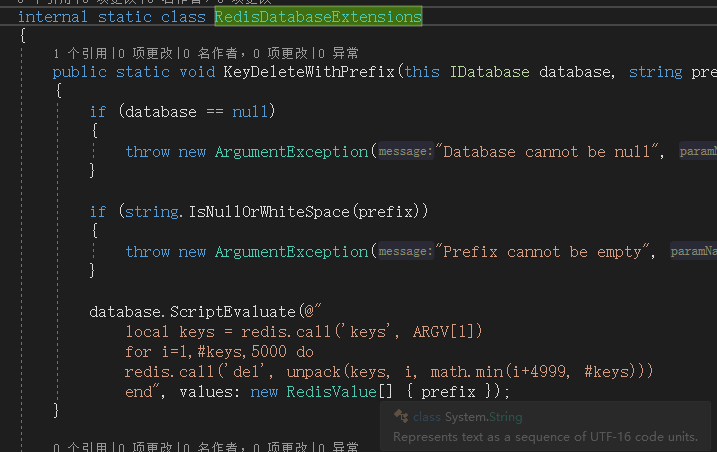Click the 'string' keyword in the method signature
717x452 pixels.
click(x=655, y=72)
